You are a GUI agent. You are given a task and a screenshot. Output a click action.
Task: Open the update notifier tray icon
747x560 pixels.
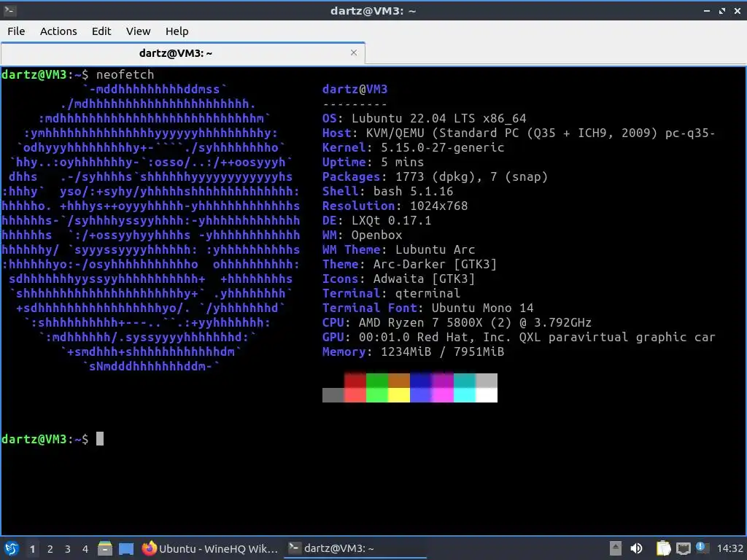(x=702, y=548)
